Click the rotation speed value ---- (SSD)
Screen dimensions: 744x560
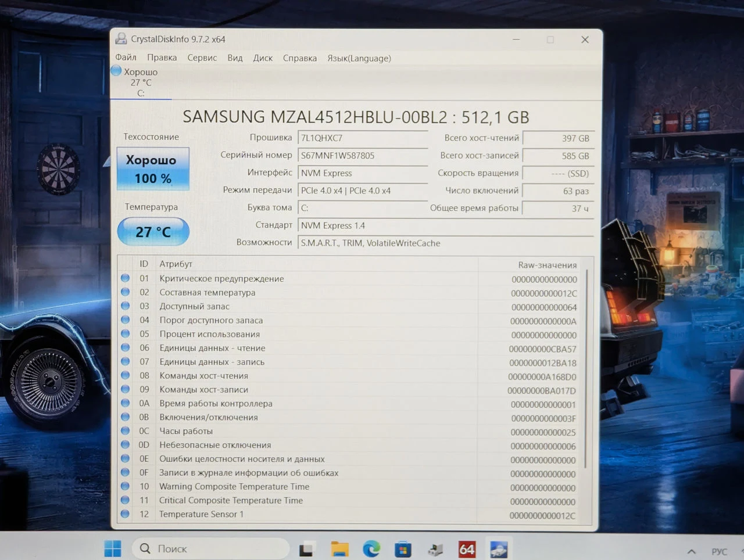pos(558,173)
